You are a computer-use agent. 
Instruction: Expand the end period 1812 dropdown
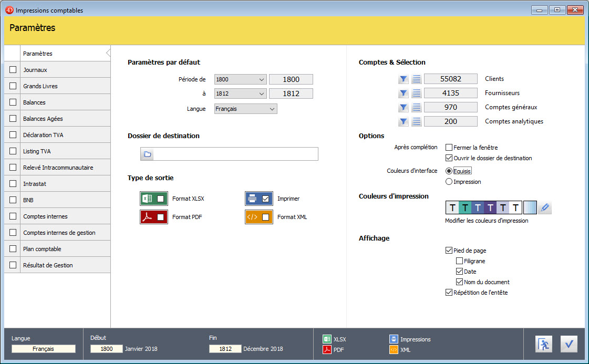click(x=241, y=93)
